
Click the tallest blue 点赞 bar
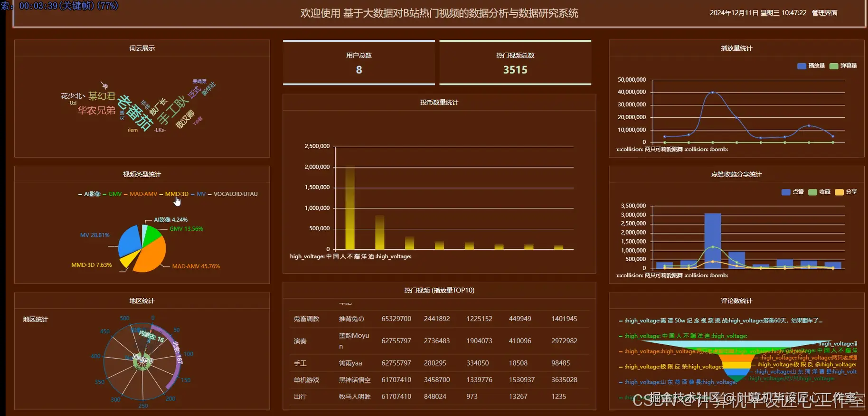pos(712,241)
